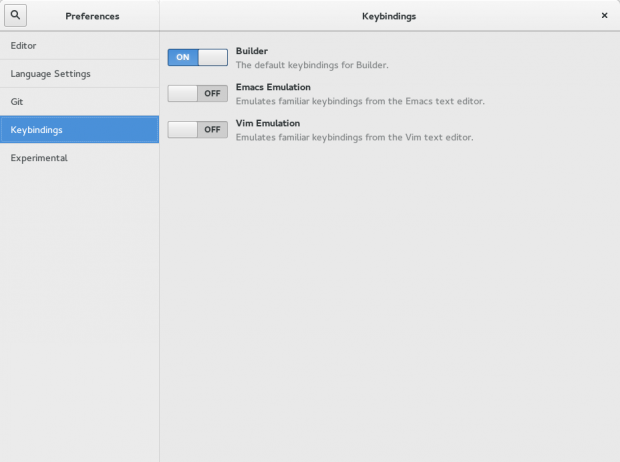Click the Preferences title in header
This screenshot has height=462, width=620.
click(x=92, y=17)
